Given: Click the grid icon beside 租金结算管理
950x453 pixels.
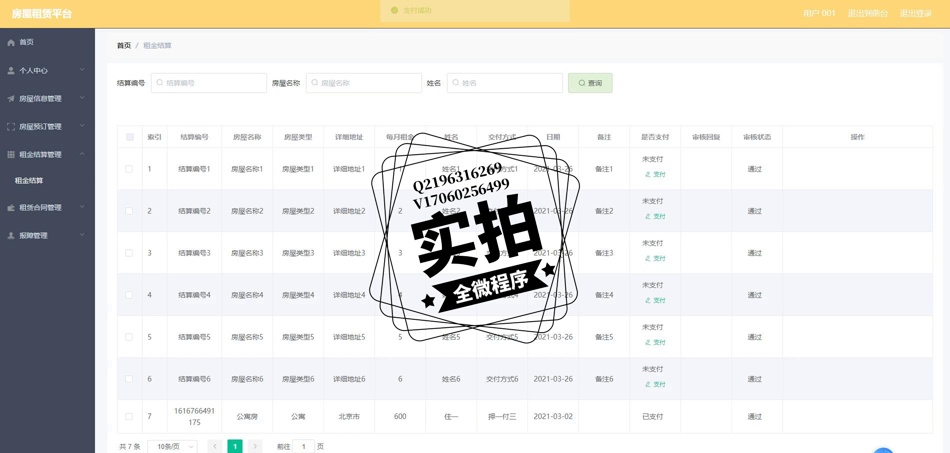Looking at the screenshot, I should [x=11, y=155].
